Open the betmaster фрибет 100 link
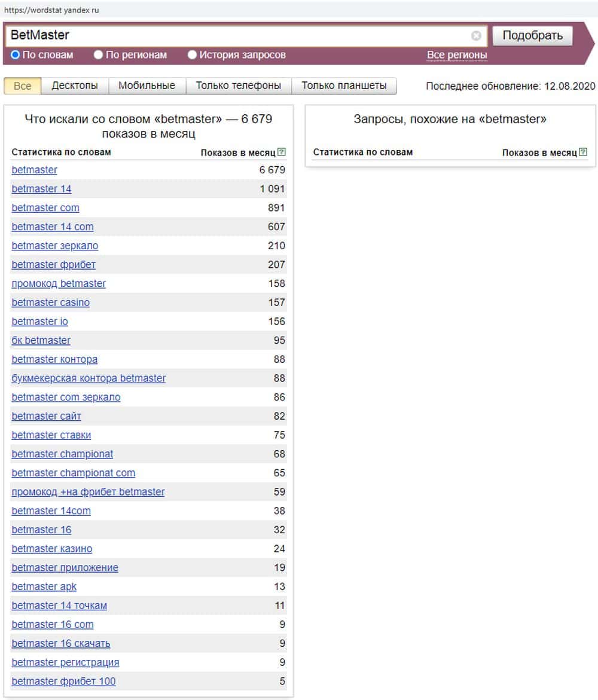Screen dimensions: 598x700 point(63,681)
